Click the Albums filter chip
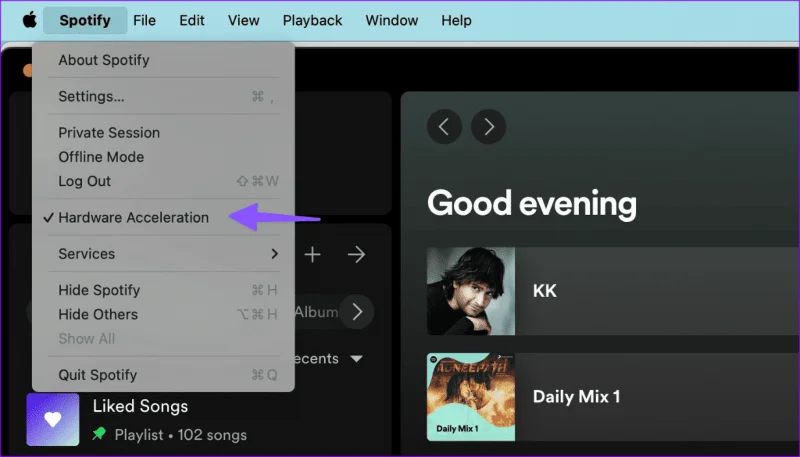This screenshot has width=800, height=457. click(316, 312)
